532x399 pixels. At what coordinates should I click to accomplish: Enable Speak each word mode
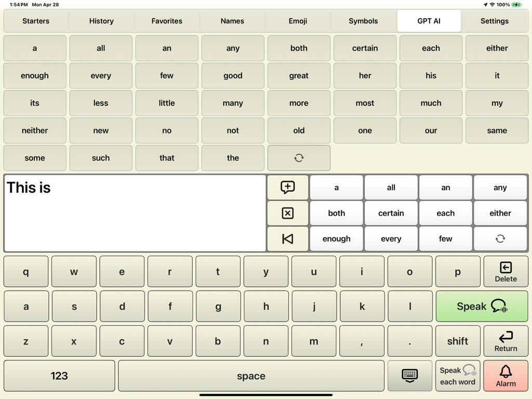[458, 375]
